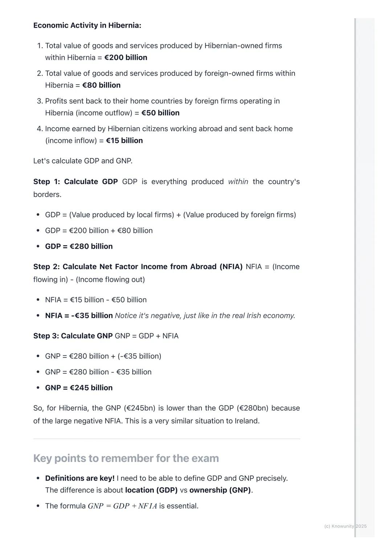392x555 pixels.
Task: Click the bold "€80 billion" value
Action: [101, 85]
